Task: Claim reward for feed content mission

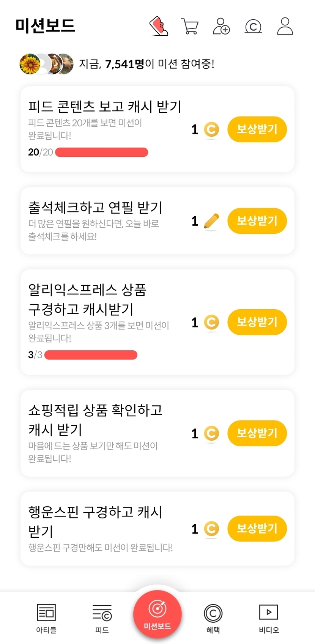Action: click(257, 129)
